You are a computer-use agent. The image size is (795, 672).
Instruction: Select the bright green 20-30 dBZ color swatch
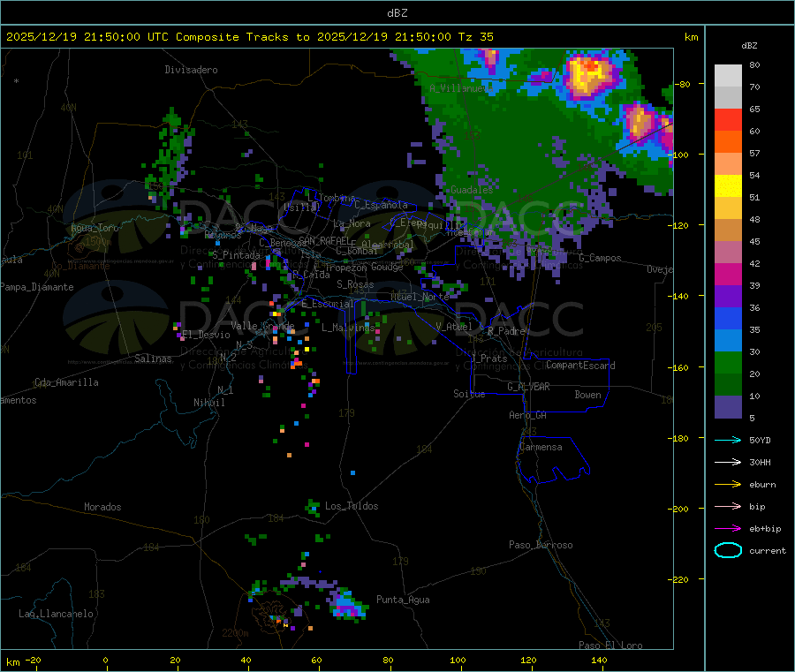click(x=728, y=362)
